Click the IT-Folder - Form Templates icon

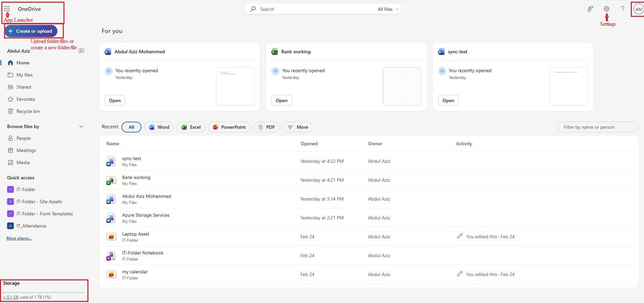pos(10,214)
